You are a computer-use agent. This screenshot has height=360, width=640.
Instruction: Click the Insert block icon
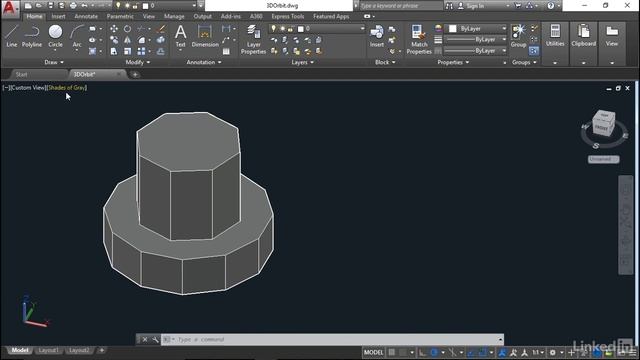[x=376, y=36]
